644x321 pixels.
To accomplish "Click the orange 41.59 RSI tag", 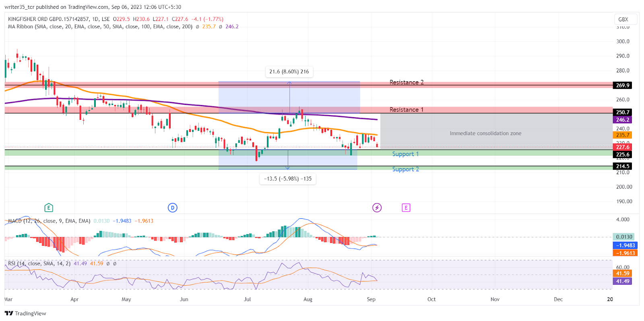I will (622, 274).
